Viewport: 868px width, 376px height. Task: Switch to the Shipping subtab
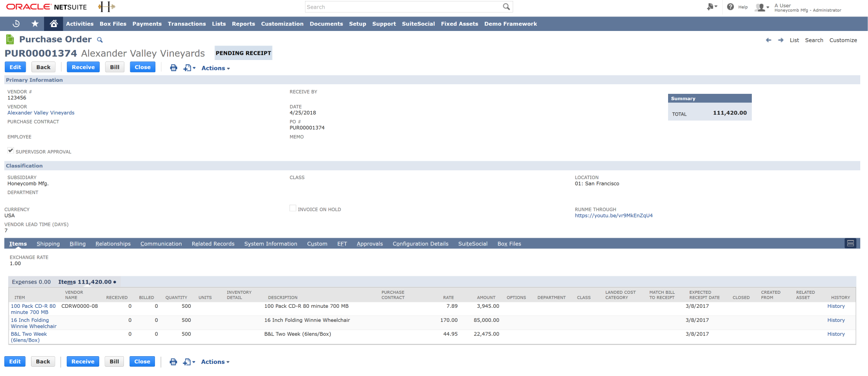point(48,244)
